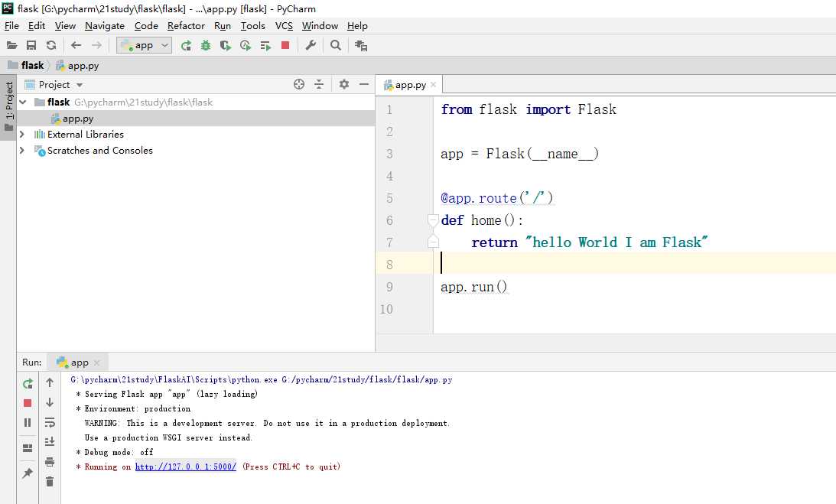836x504 pixels.
Task: Open the http://127.0.0.1:5000/ link
Action: (186, 467)
